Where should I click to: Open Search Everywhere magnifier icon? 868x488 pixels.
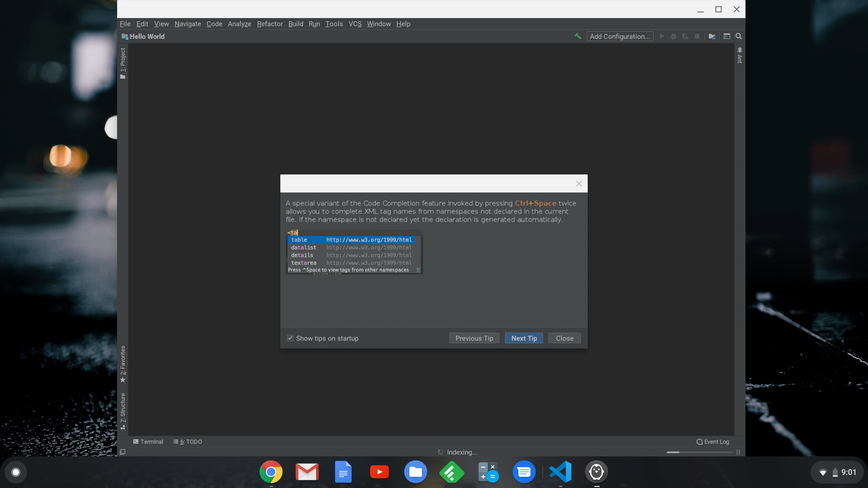739,36
